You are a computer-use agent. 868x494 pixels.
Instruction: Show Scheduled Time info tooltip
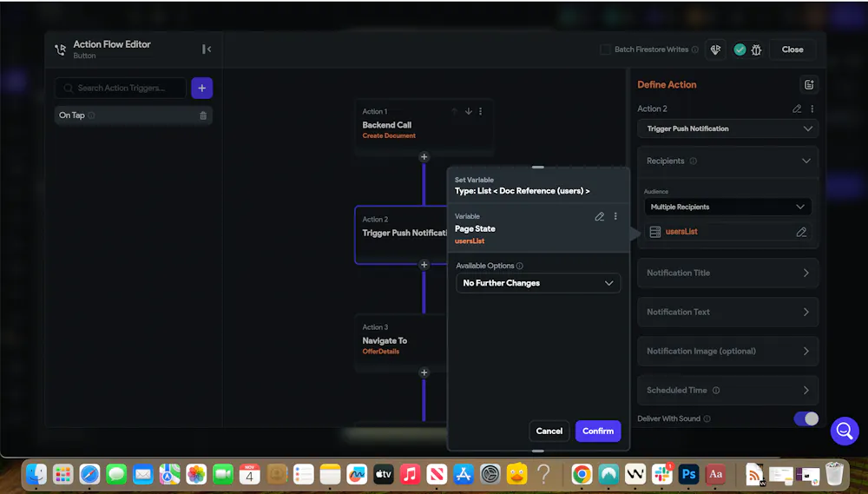[716, 391]
